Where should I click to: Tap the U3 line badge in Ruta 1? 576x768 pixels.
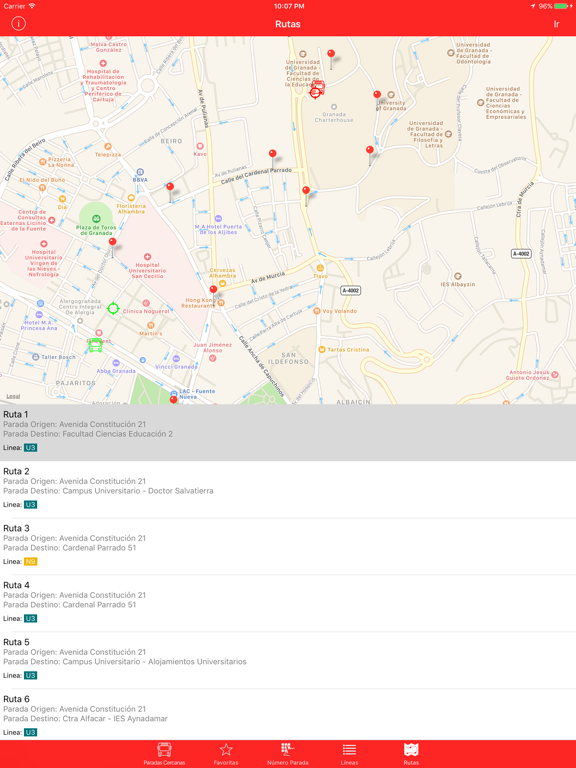30,448
